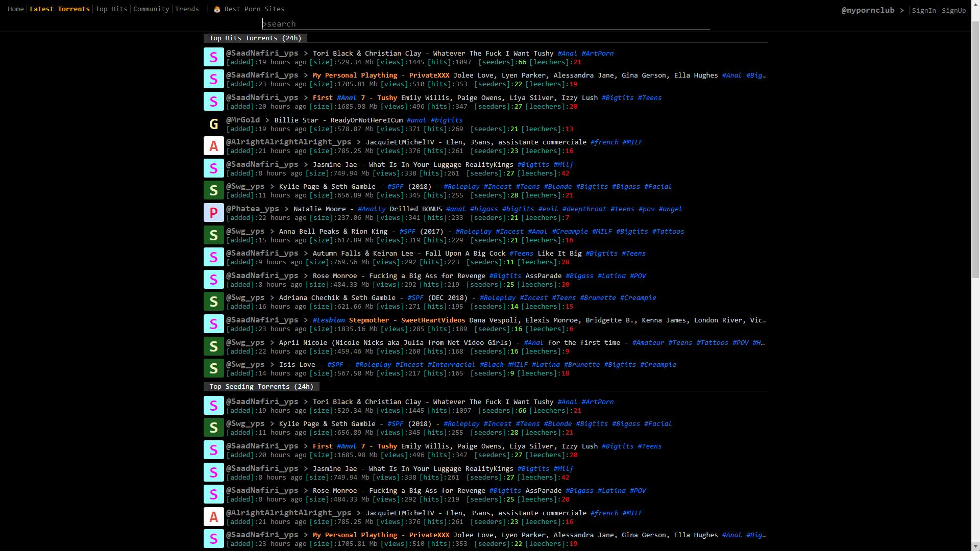Open the SignIn link

point(924,11)
